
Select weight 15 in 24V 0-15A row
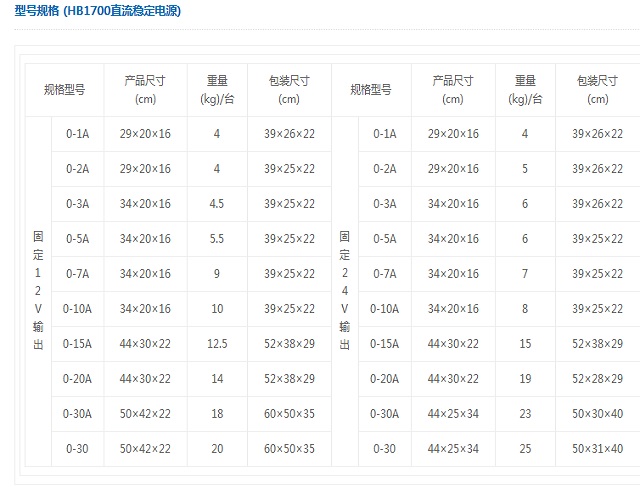(x=525, y=344)
